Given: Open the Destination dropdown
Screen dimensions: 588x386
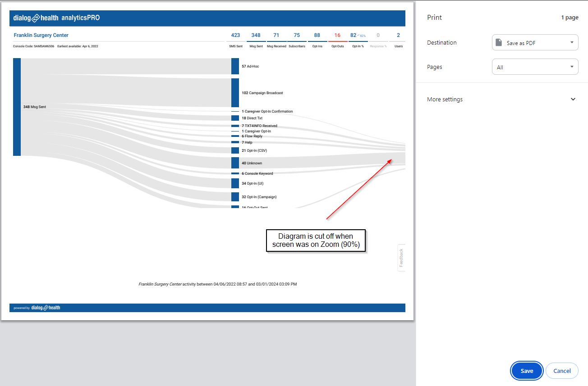Looking at the screenshot, I should click(535, 43).
